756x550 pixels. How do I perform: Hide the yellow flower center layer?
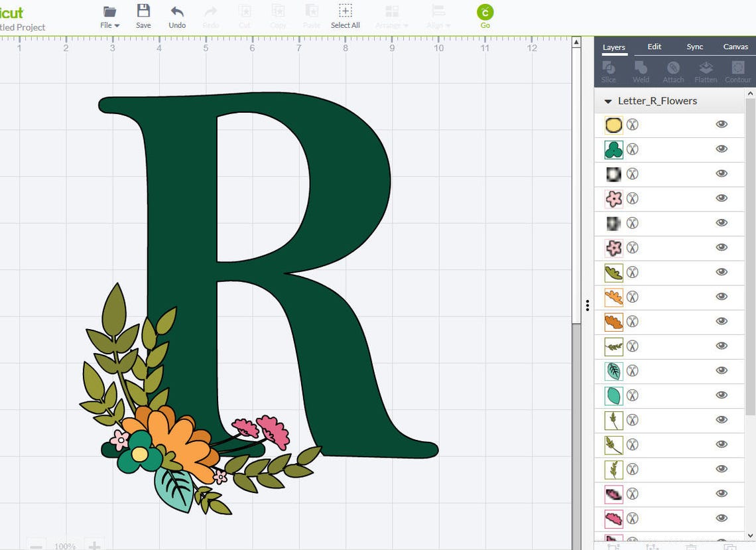tap(722, 124)
